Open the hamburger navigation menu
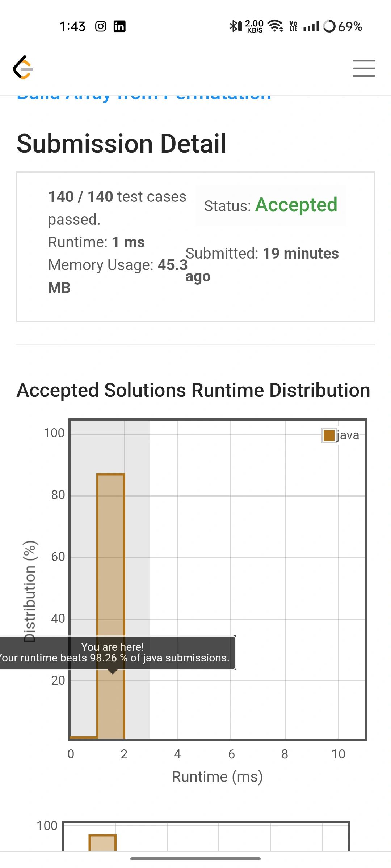 pyautogui.click(x=363, y=68)
